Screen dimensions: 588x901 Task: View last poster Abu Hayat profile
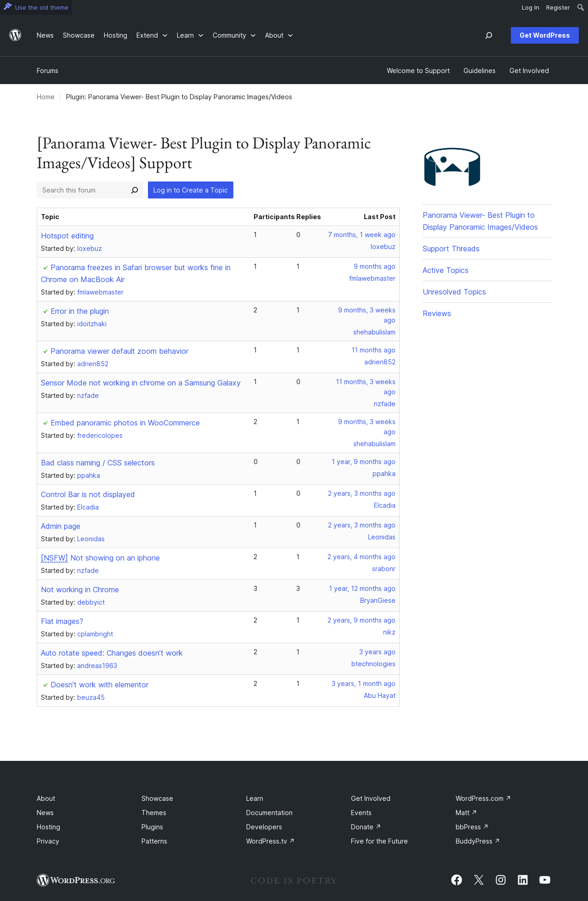point(379,696)
